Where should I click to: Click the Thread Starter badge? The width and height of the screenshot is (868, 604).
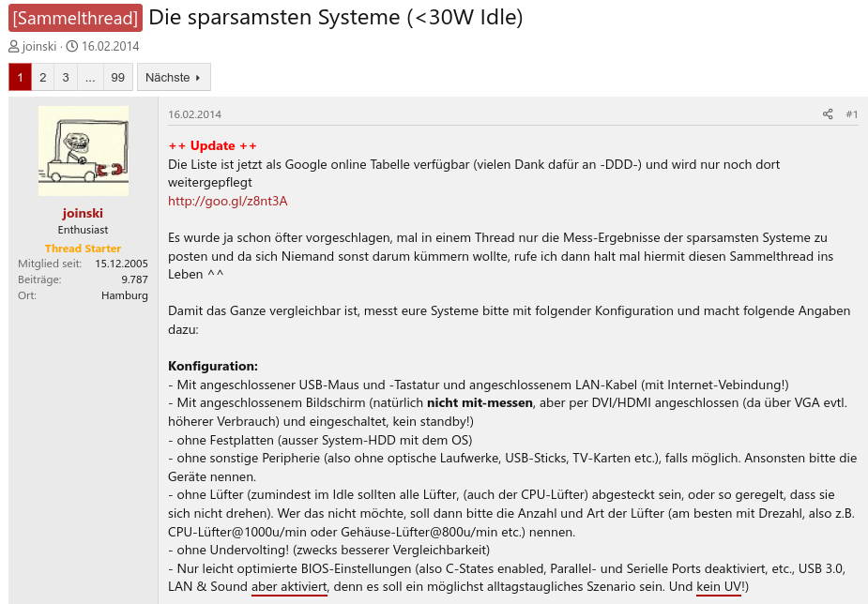(x=83, y=249)
